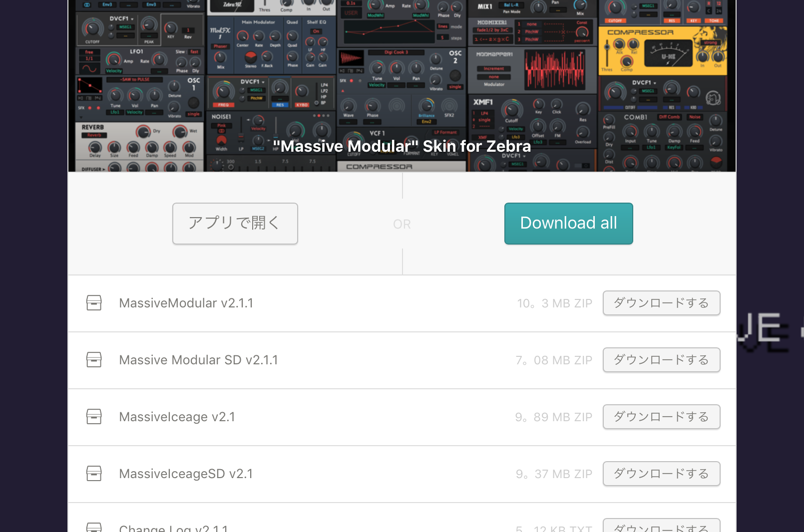Download the MassiveModular v2.1.1 zip file

661,303
